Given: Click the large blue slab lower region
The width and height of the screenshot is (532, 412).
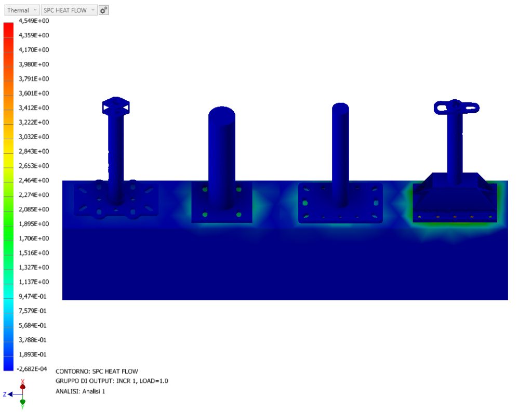Looking at the screenshot, I should [x=285, y=265].
